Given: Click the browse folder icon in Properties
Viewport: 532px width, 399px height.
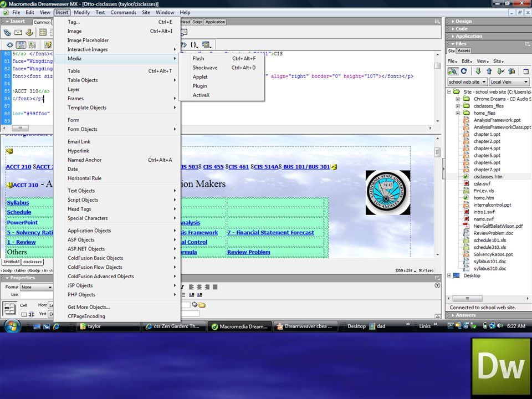Looking at the screenshot, I should coord(202,305).
